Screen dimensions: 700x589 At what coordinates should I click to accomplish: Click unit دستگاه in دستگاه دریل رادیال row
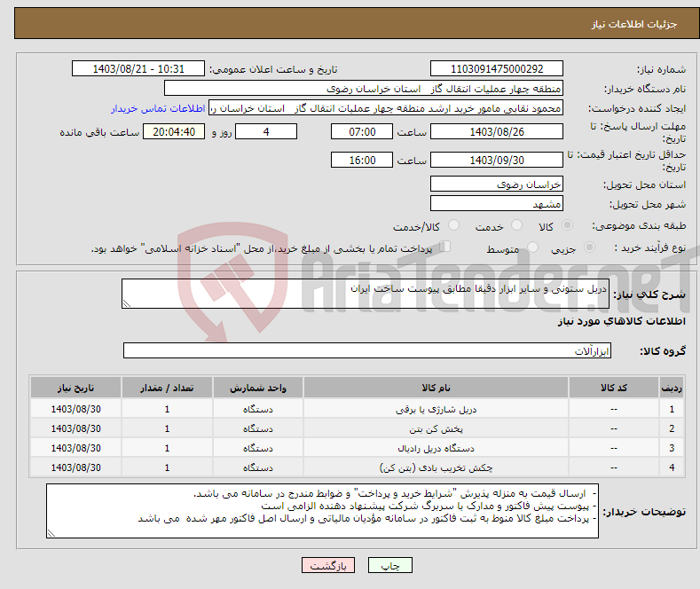click(x=258, y=448)
